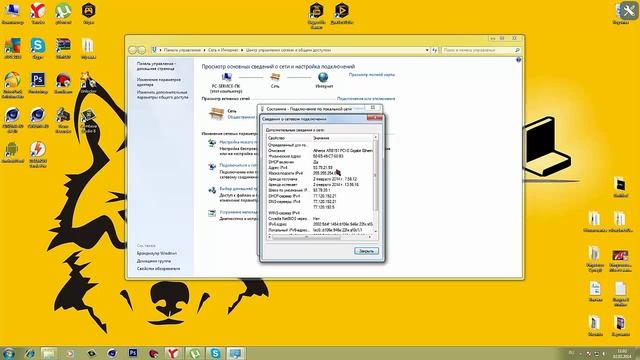
Task: Click the Windows Start button
Action: 9,353
